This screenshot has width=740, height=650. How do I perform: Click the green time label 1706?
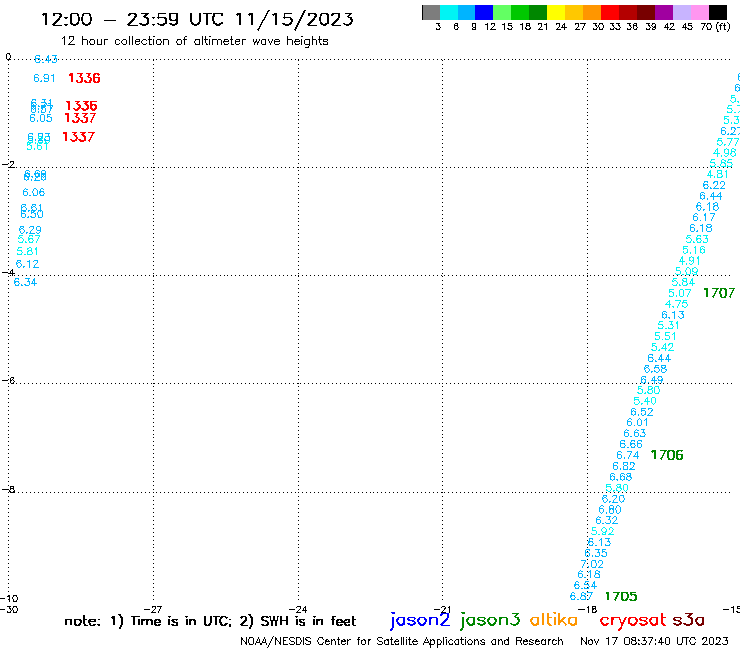click(x=667, y=455)
